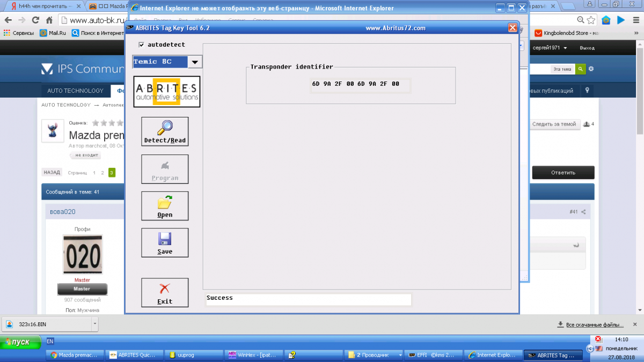644x362 pixels.
Task: Click the 020 plate avatar image
Action: point(82,255)
